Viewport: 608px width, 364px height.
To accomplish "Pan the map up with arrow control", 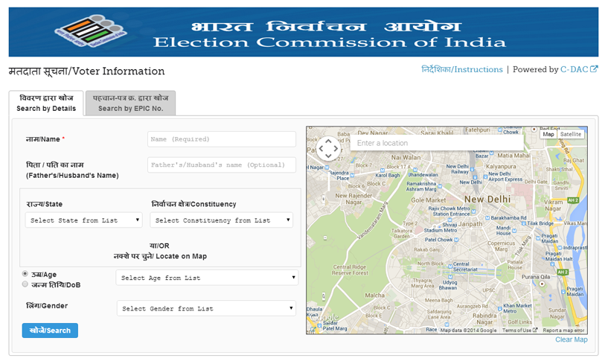I will [328, 140].
